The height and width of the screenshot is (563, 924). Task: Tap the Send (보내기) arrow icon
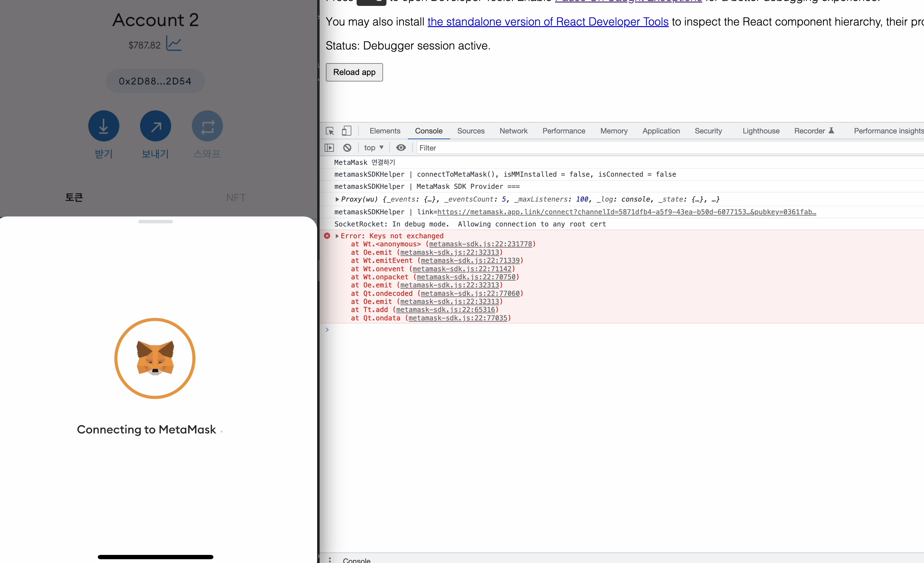pyautogui.click(x=156, y=126)
